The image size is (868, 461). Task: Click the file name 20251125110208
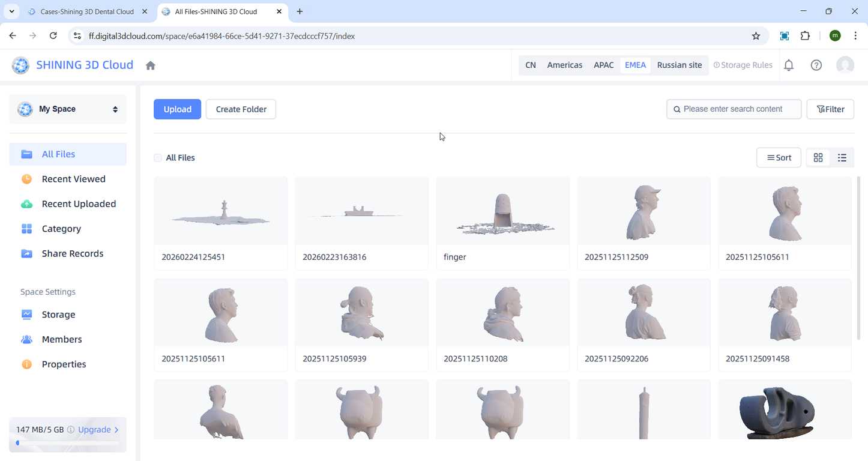(x=475, y=359)
